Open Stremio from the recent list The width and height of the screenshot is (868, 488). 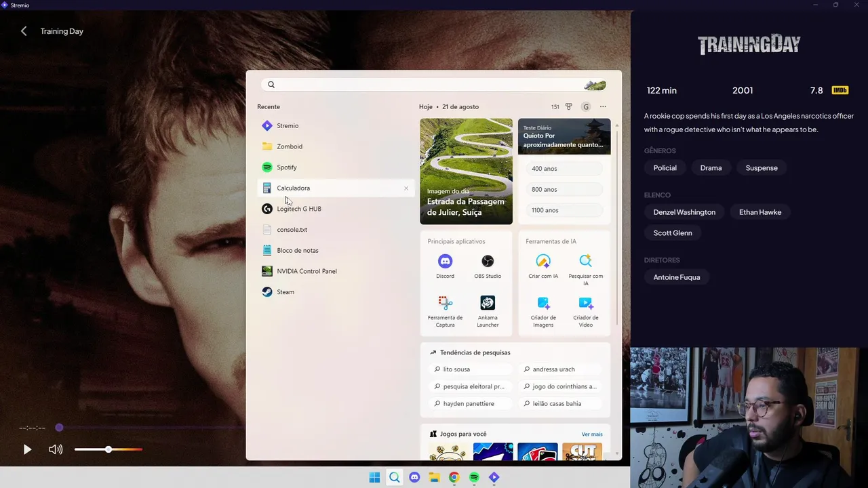[x=336, y=125]
